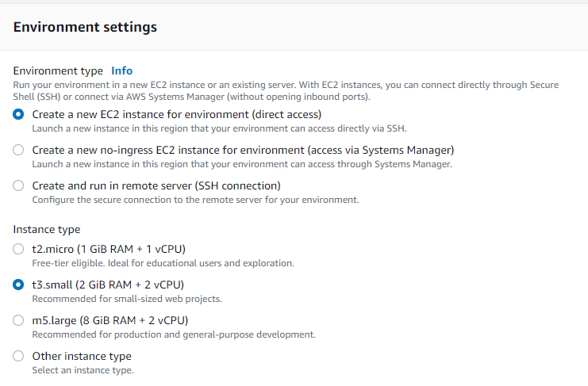The width and height of the screenshot is (588, 386).
Task: Click the "Recommended for production" description text
Action: (174, 334)
